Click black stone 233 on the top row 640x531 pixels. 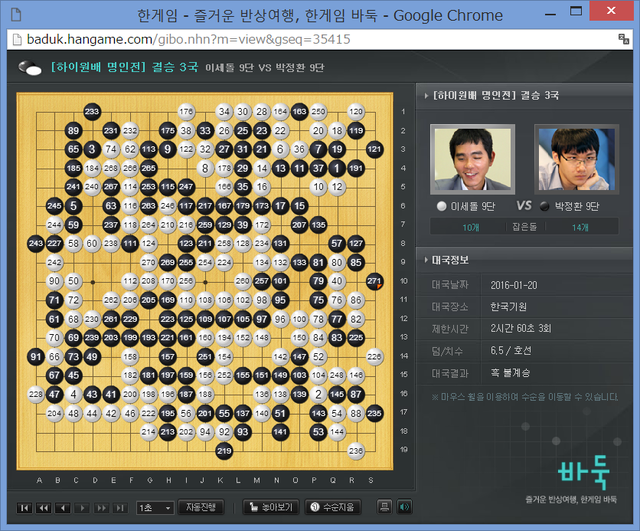92,111
